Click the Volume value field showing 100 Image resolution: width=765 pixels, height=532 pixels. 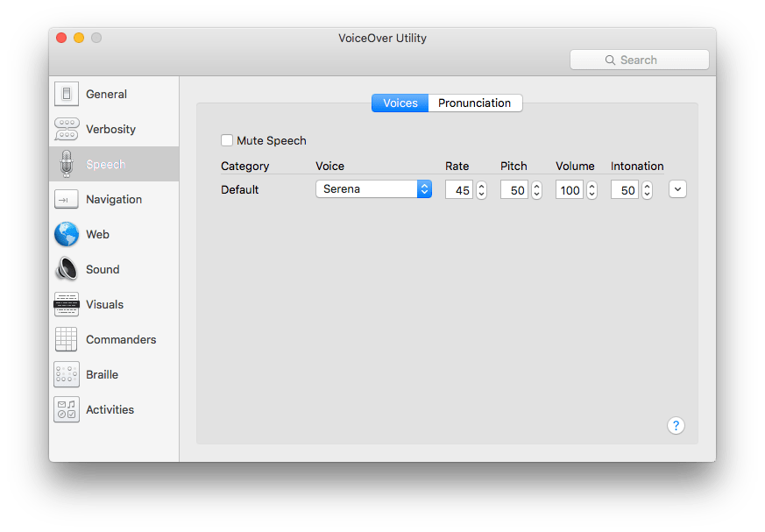[x=569, y=189]
